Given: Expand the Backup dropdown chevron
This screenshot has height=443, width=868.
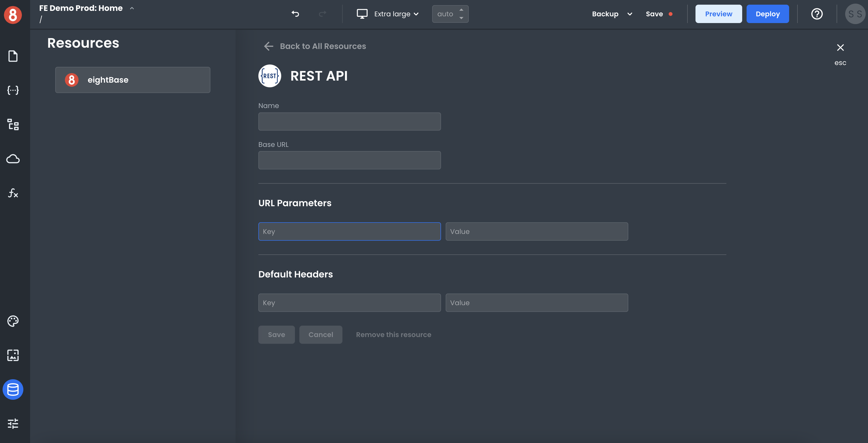Looking at the screenshot, I should click(x=629, y=14).
